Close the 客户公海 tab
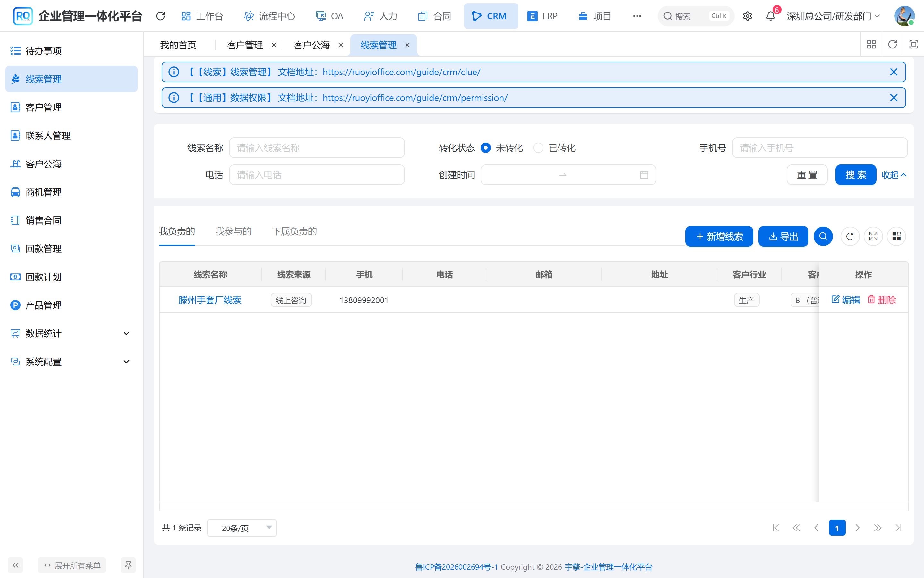This screenshot has height=578, width=924. click(341, 45)
